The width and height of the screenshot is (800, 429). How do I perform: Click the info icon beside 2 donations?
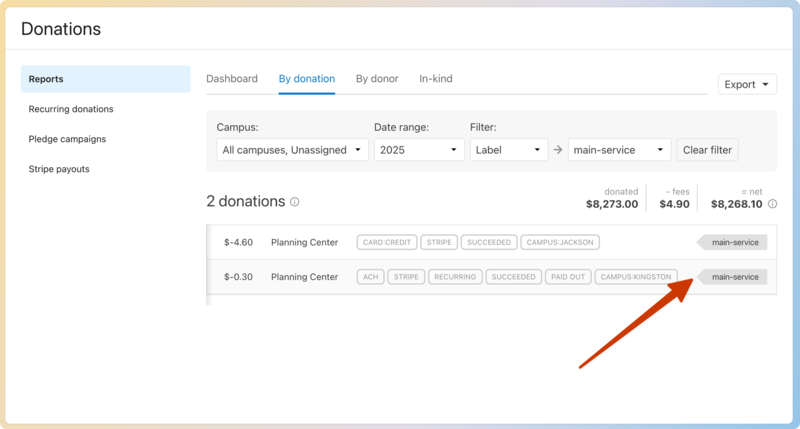coord(295,202)
